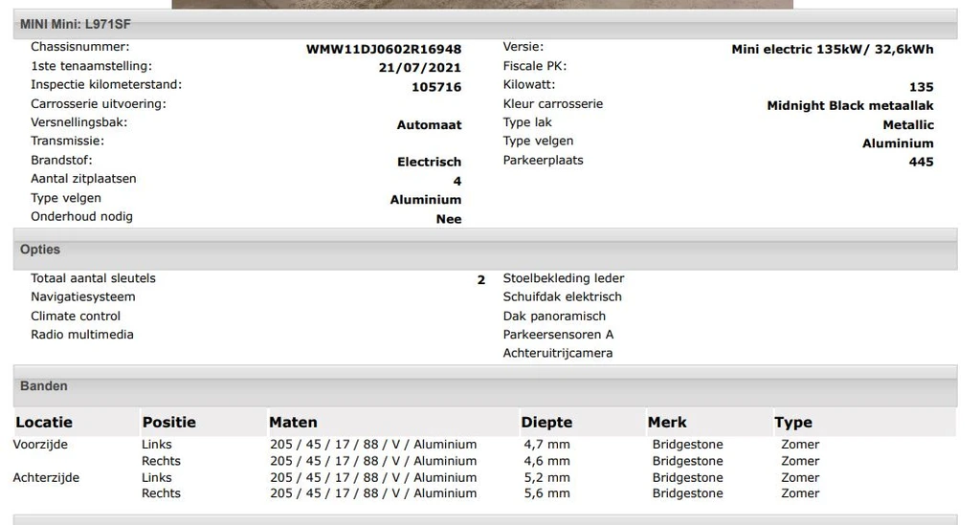Image resolution: width=980 pixels, height=525 pixels.
Task: Click the 'Parkeerplaats' label
Action: (544, 161)
